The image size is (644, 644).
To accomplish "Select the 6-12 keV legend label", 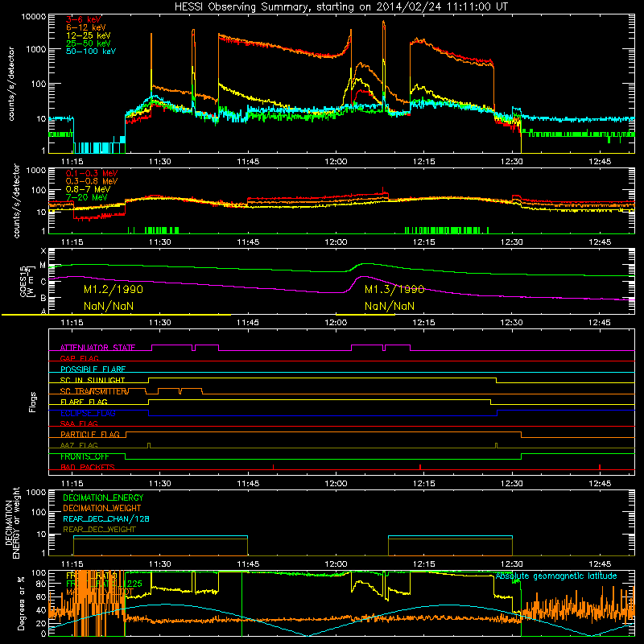I will pos(85,27).
